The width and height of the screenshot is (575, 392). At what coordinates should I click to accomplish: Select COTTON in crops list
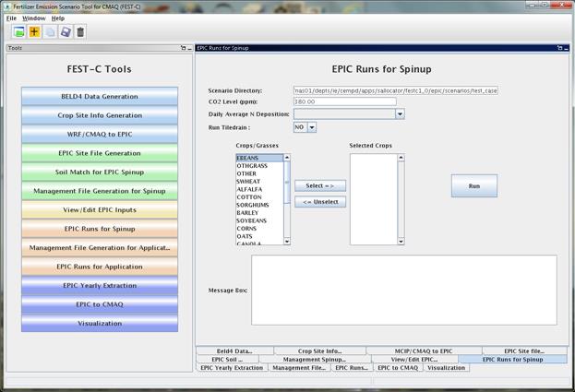259,197
